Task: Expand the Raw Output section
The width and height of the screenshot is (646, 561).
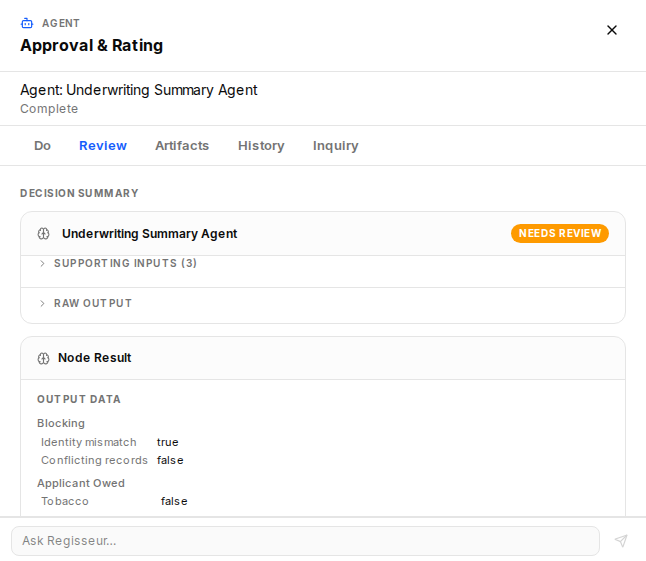Action: 84,303
